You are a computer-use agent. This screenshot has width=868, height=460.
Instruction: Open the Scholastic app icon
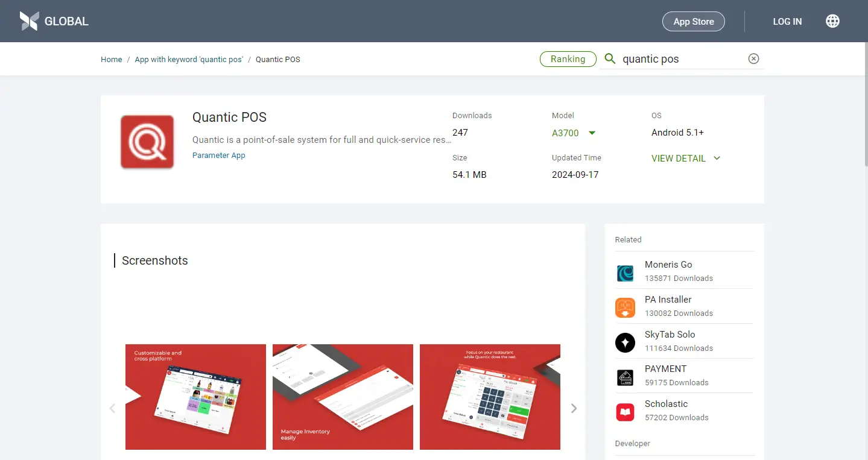[x=625, y=412]
